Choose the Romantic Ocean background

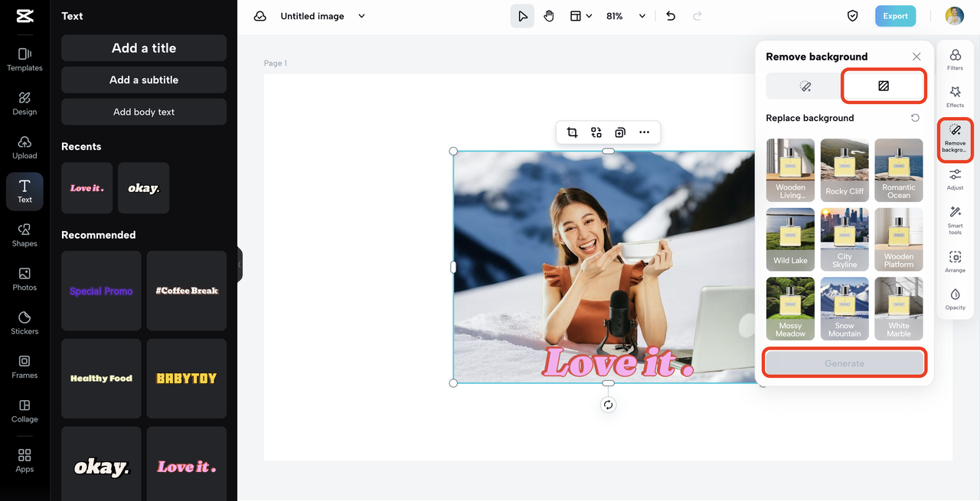899,170
